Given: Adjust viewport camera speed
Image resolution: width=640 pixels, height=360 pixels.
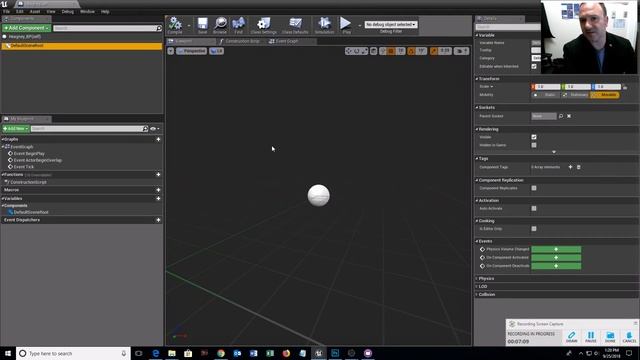Looking at the screenshot, I should (462, 51).
